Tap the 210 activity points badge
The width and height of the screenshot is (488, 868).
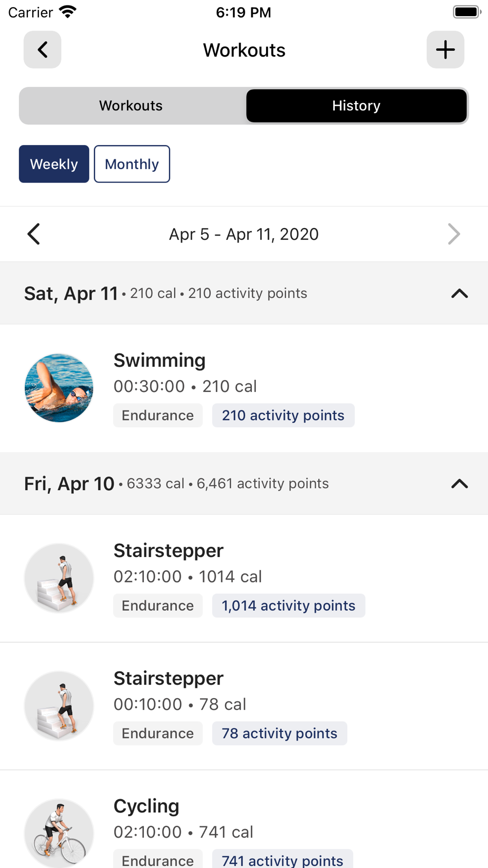tap(283, 415)
